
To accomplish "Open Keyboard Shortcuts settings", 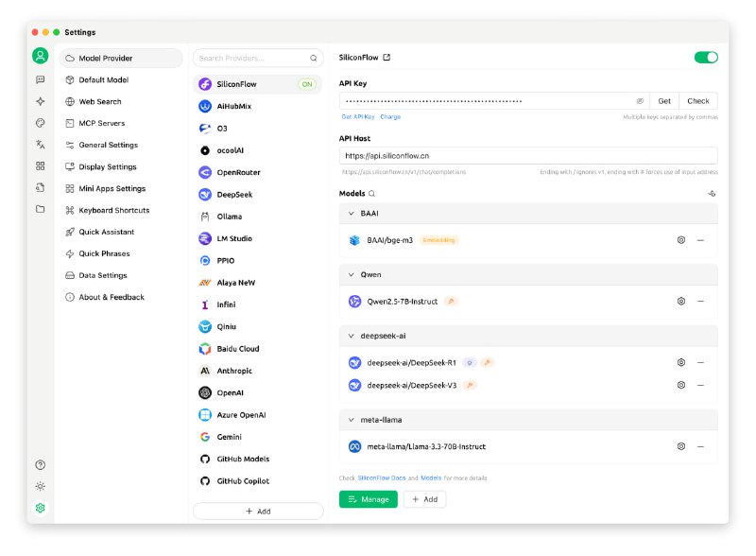I will click(121, 211).
